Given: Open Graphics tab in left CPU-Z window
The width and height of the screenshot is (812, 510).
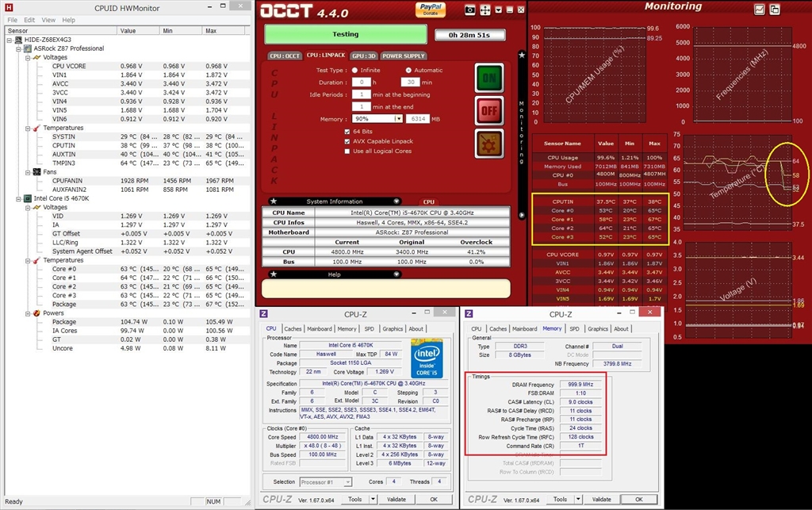Looking at the screenshot, I should pyautogui.click(x=393, y=329).
